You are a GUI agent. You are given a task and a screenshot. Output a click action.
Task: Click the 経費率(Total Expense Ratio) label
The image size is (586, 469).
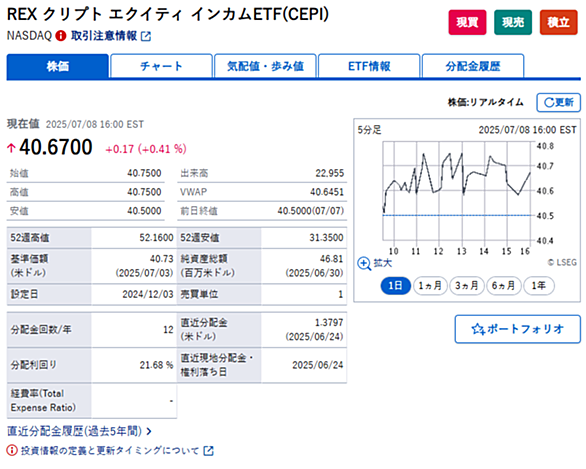point(43,401)
